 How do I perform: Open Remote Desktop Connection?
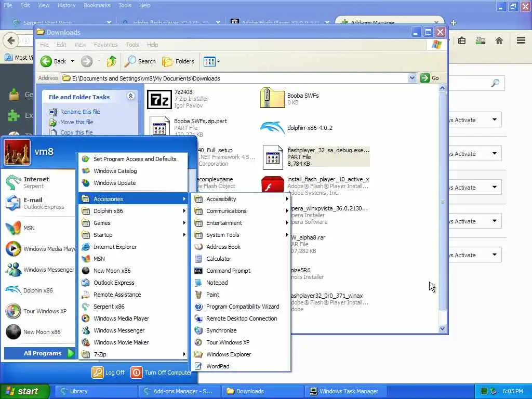click(241, 318)
